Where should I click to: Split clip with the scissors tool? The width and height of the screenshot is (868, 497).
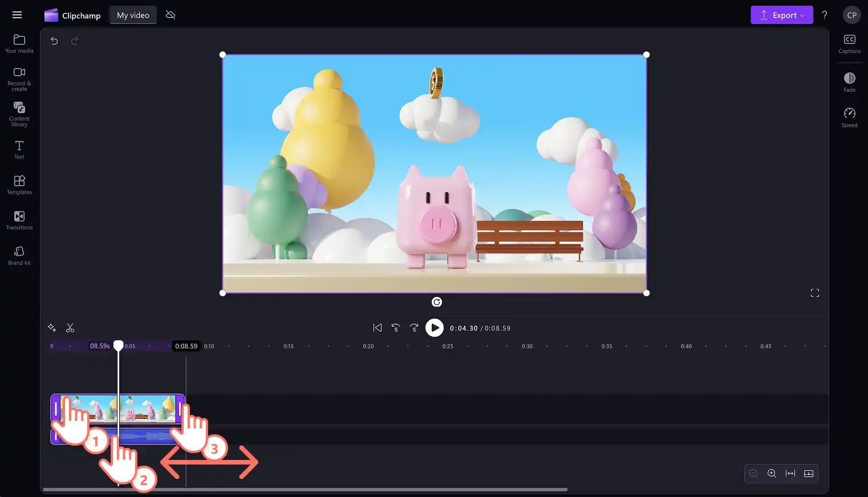pyautogui.click(x=70, y=328)
